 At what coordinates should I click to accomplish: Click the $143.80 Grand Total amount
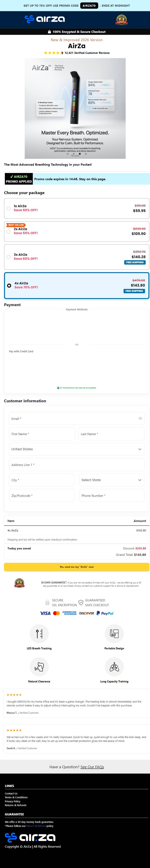[140, 555]
